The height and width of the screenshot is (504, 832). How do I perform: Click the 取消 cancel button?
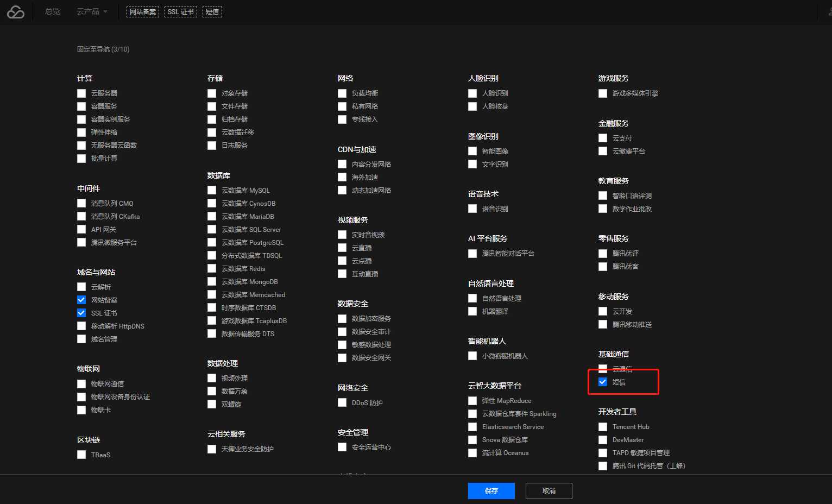[x=549, y=491]
